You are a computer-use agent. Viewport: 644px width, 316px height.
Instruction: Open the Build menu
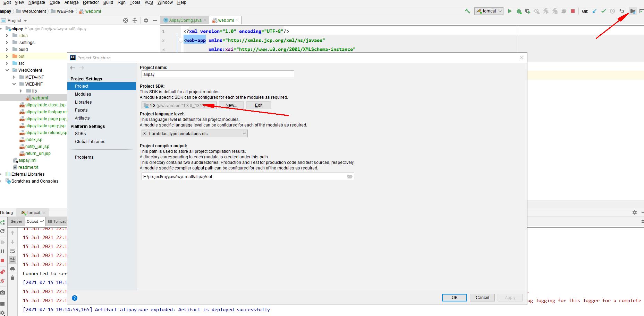[108, 2]
